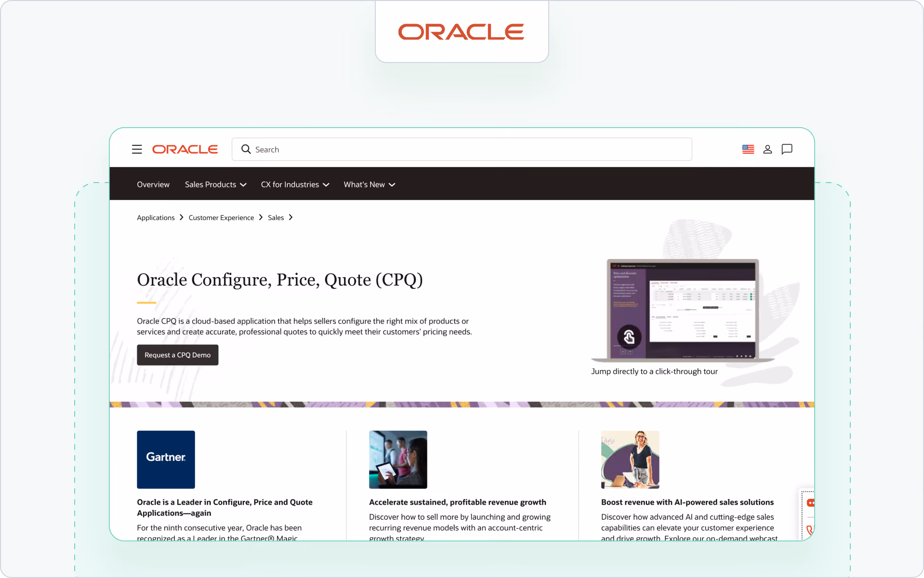
Task: Click the large Oracle logo card at top
Action: tap(462, 32)
